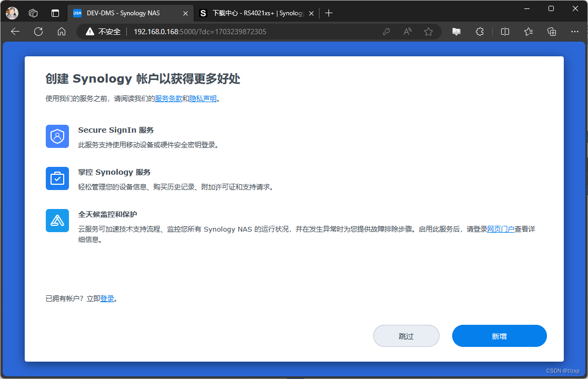
Task: Close the 下载中心 RS4021xs+ tab
Action: pos(311,14)
